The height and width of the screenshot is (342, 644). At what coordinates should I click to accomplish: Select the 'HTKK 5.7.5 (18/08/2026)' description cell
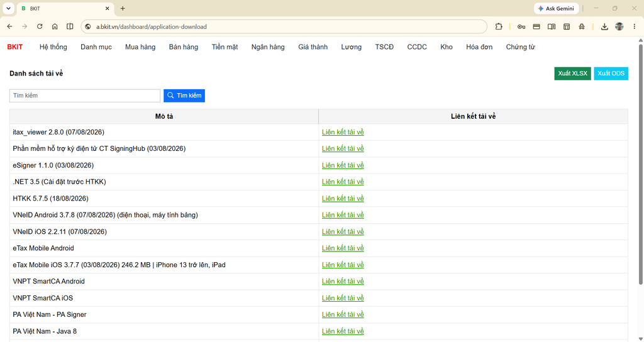[x=164, y=199]
